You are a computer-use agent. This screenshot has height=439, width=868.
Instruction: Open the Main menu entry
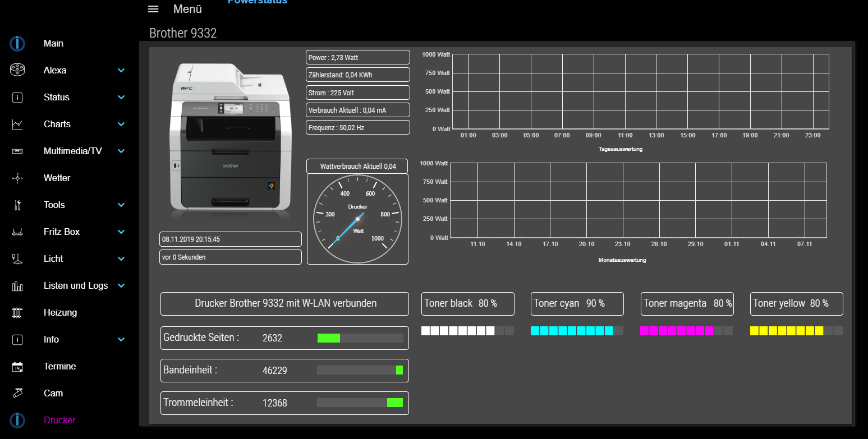(53, 43)
